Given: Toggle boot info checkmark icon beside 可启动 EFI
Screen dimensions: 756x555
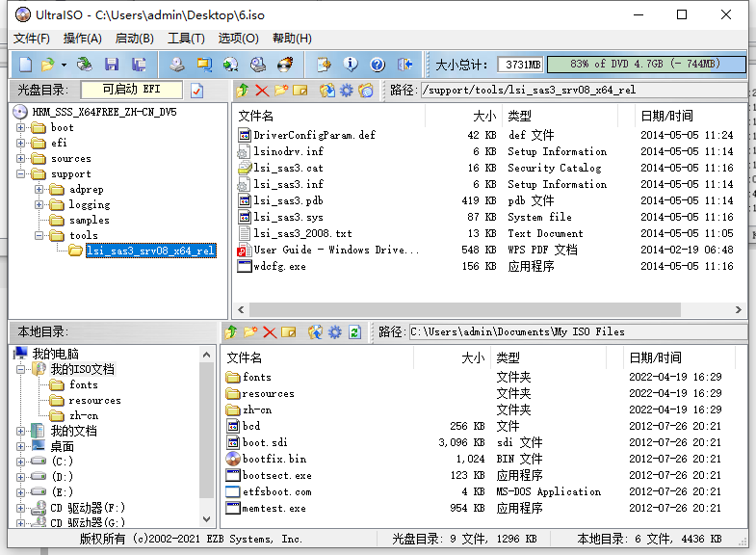Looking at the screenshot, I should [x=197, y=90].
